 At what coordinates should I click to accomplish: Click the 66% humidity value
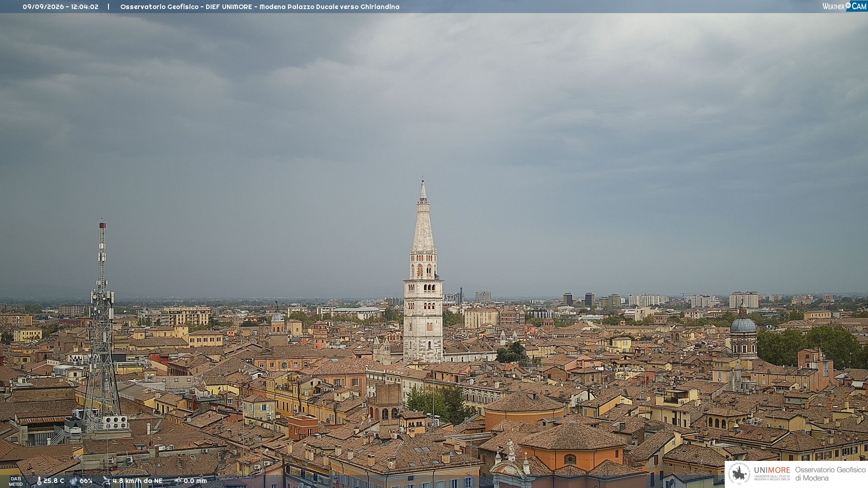(86, 481)
